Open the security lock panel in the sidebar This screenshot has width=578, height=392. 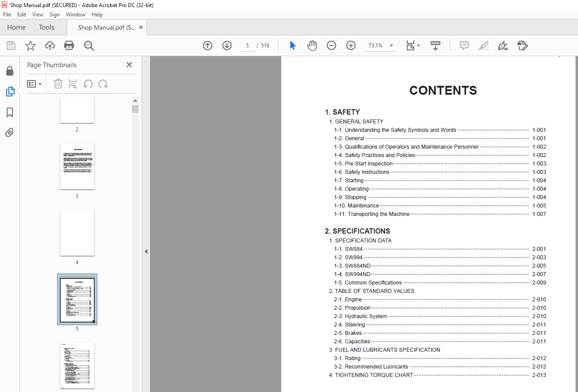point(10,71)
